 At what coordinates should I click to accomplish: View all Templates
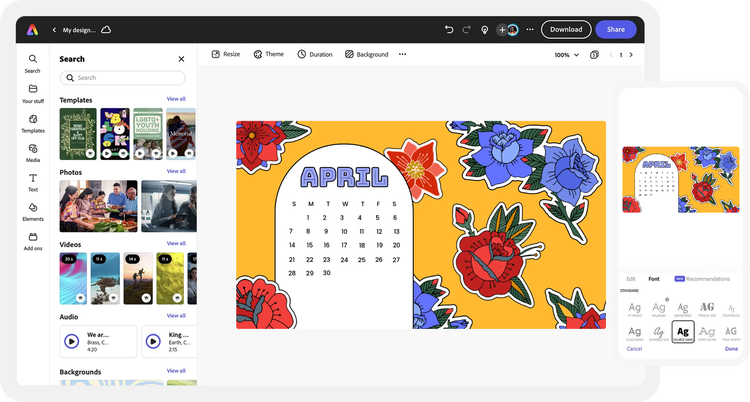click(176, 99)
